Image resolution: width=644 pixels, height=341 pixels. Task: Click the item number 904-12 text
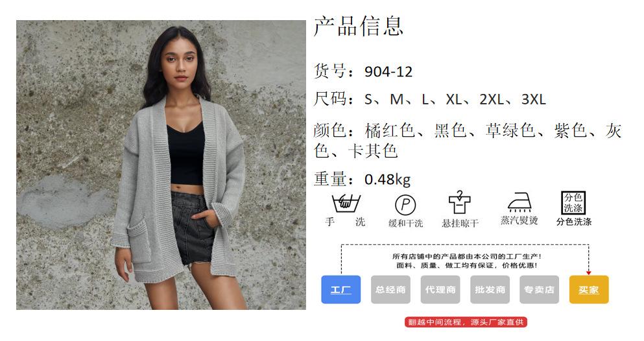coord(388,72)
